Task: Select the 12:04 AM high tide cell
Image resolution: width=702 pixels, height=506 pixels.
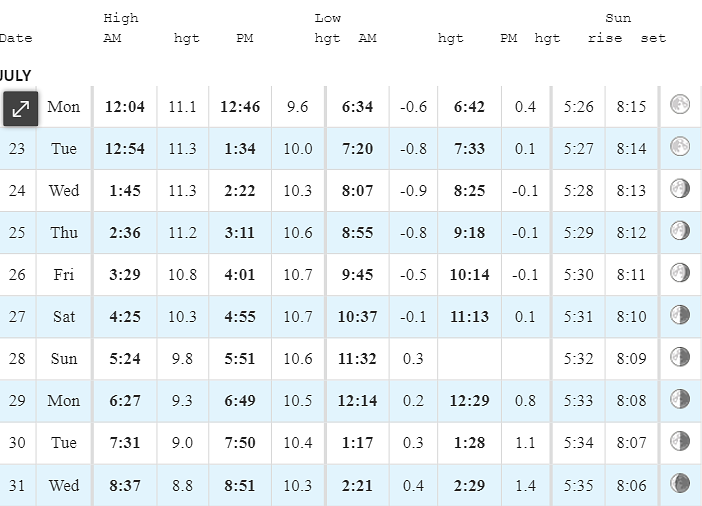Action: click(x=125, y=107)
